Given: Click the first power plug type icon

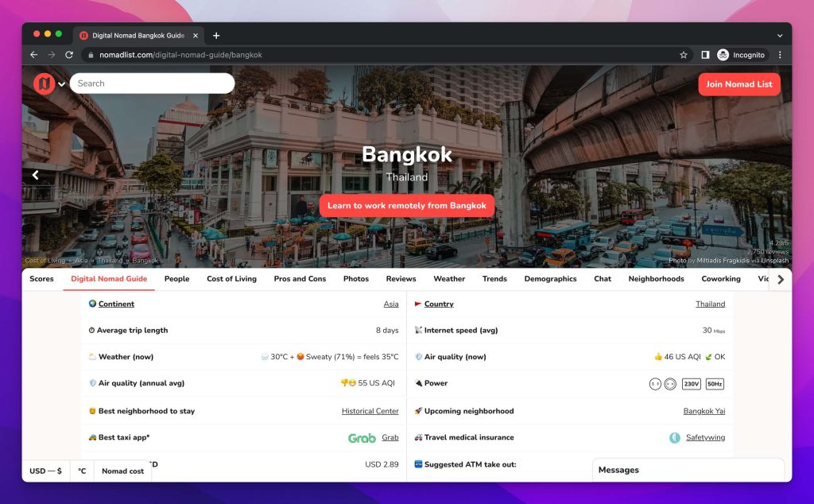Looking at the screenshot, I should click(655, 384).
